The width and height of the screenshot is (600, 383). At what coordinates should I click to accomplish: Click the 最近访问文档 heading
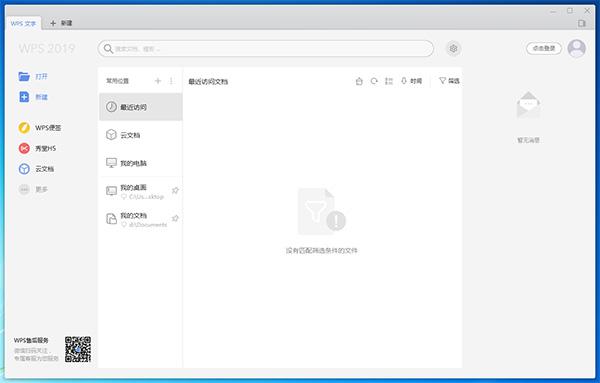208,81
